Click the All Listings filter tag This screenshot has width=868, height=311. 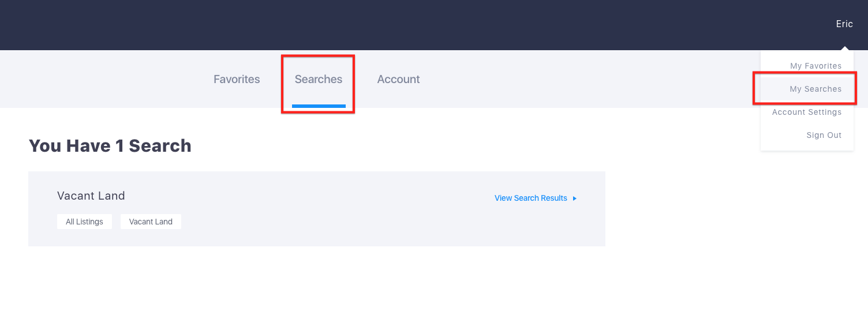tap(84, 222)
